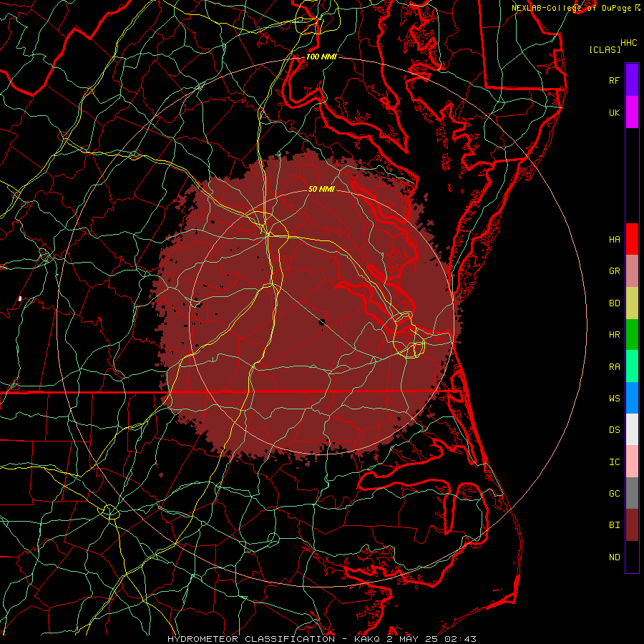This screenshot has height=644, width=644.
Task: Click the GR pink-brown legend swatch
Action: (632, 271)
